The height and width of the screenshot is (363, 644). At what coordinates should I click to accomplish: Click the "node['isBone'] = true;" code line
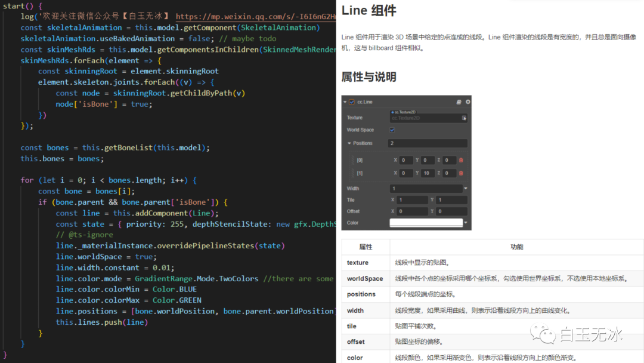[104, 104]
